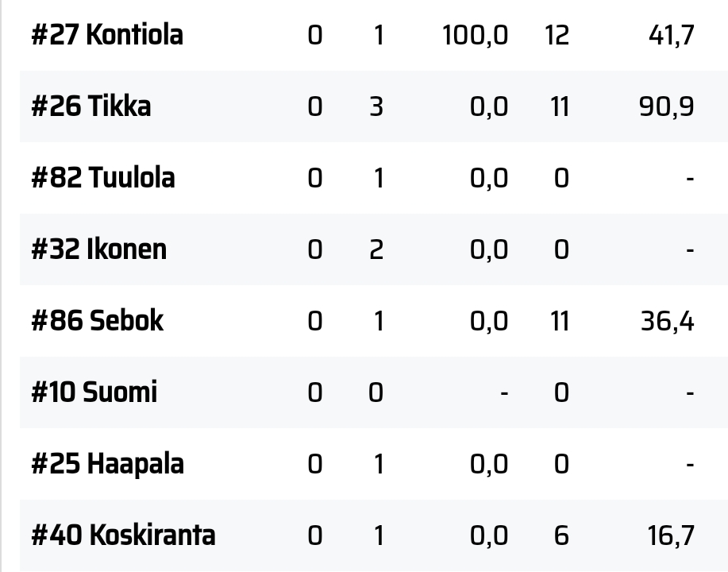The width and height of the screenshot is (728, 572).
Task: Click the value 6 in Koskiranta's row
Action: click(x=561, y=535)
